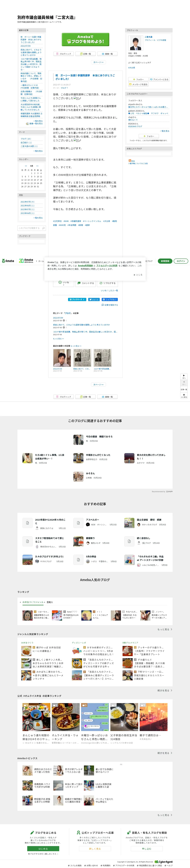Open the ブログ ( 10 ) theme link
This screenshot has width=190, height=868.
tap(25, 139)
